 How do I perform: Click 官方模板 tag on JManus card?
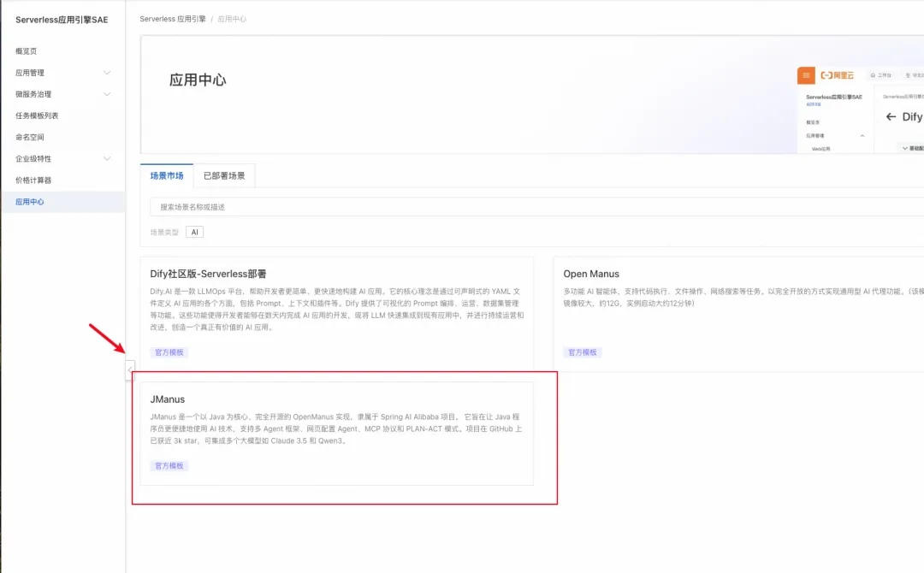[x=169, y=466]
